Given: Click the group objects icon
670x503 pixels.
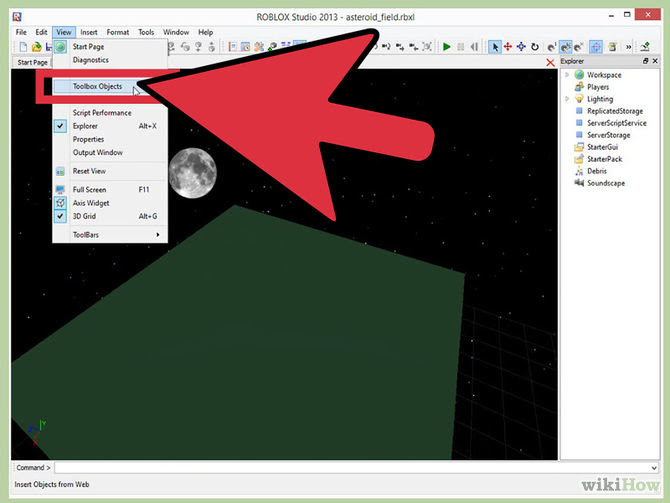Looking at the screenshot, I should tap(400, 47).
